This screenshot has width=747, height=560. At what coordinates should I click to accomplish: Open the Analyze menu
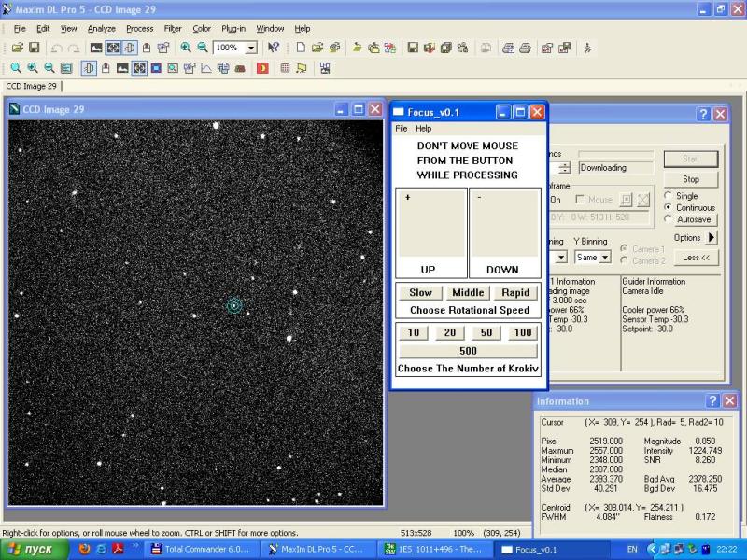point(102,29)
